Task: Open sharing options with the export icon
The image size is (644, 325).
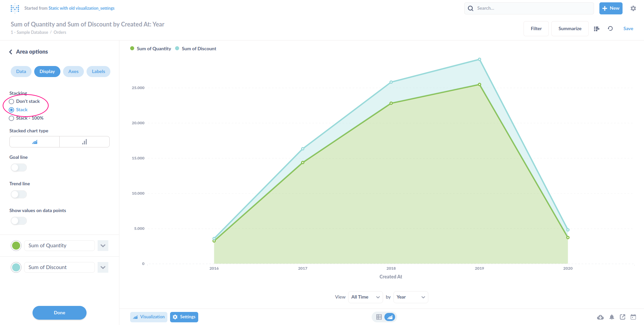Action: (x=623, y=317)
